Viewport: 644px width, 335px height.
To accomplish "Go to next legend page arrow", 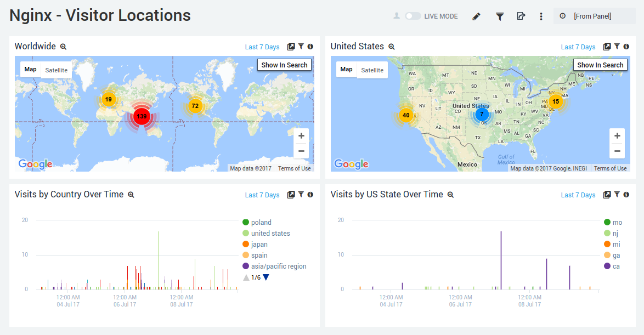I will (265, 277).
